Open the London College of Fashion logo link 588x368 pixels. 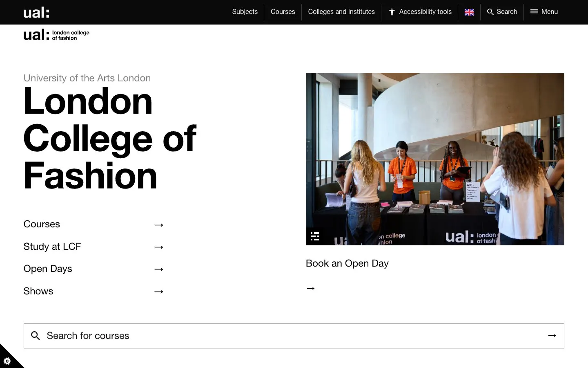[x=56, y=35]
